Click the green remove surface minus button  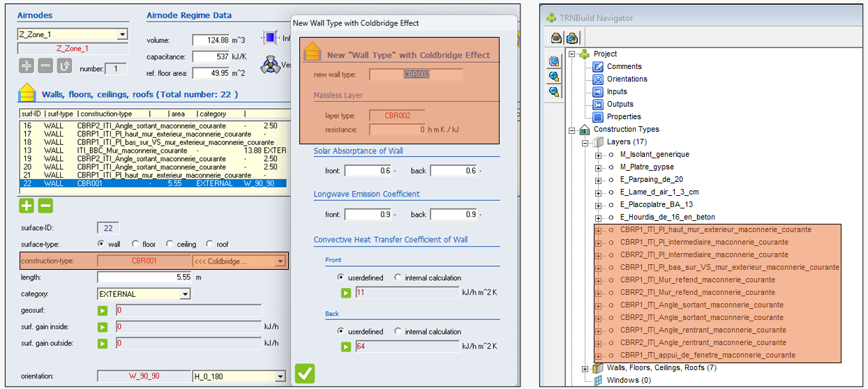tap(45, 206)
